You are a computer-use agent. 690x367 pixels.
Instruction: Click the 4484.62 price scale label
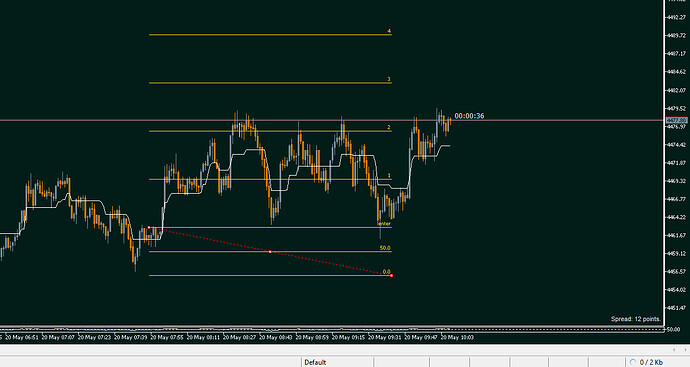click(x=677, y=72)
